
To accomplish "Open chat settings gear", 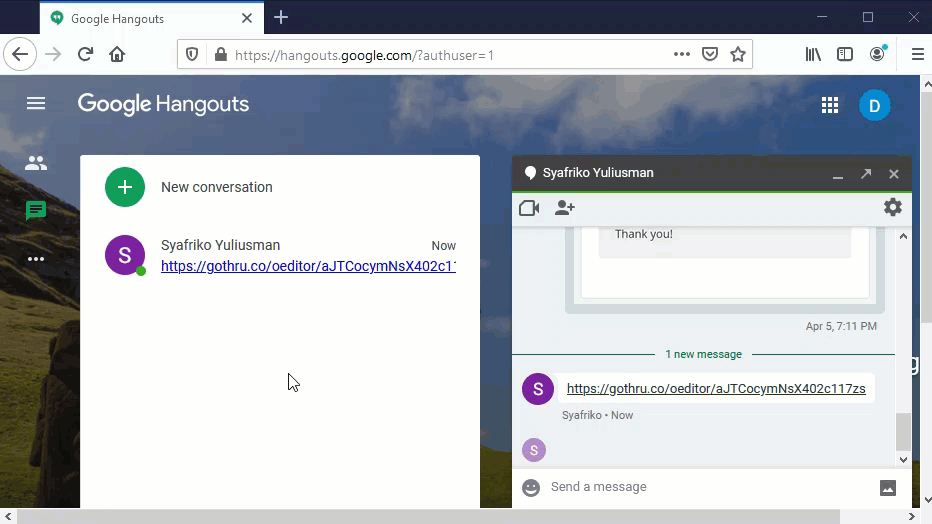I will [893, 207].
